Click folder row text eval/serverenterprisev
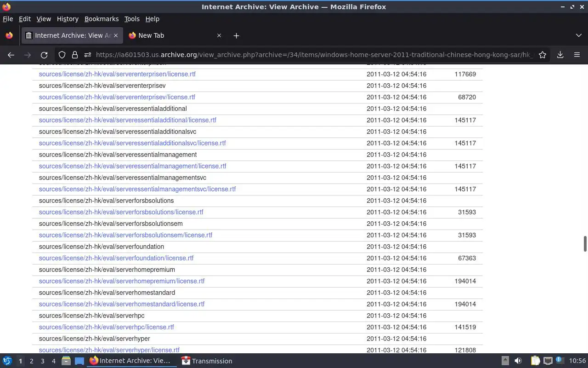588x368 pixels. [x=102, y=86]
